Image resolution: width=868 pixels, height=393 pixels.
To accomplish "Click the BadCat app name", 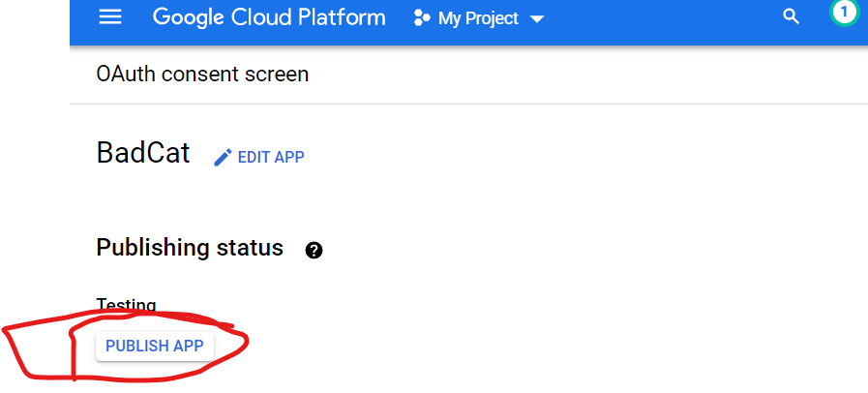I will 143,153.
